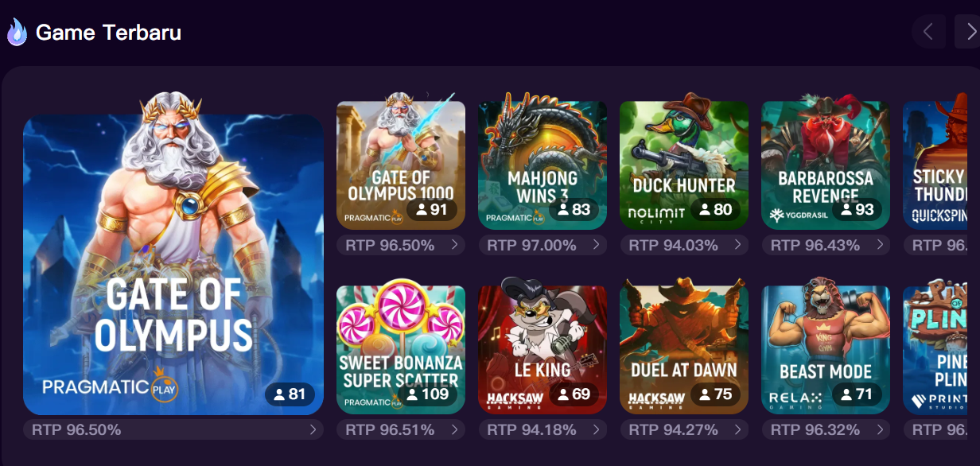Open the partially visible Sticky Thunder Quickspin tile
This screenshot has width=980, height=466.
[941, 165]
